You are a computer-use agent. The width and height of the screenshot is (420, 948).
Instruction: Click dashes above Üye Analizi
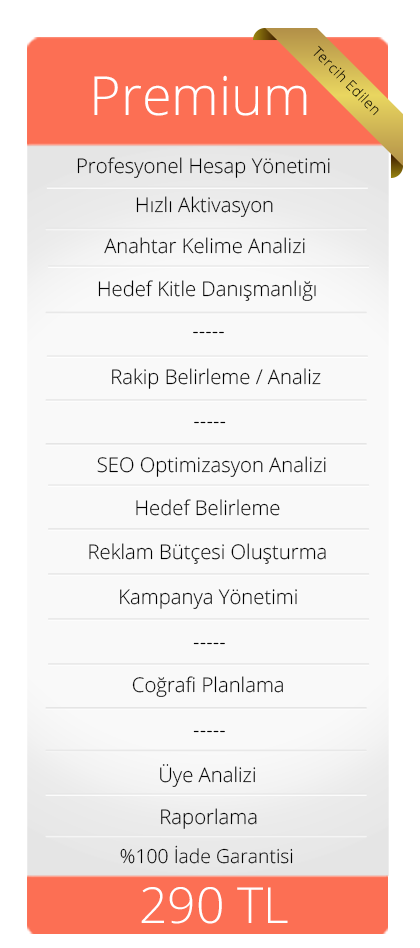pyautogui.click(x=209, y=730)
